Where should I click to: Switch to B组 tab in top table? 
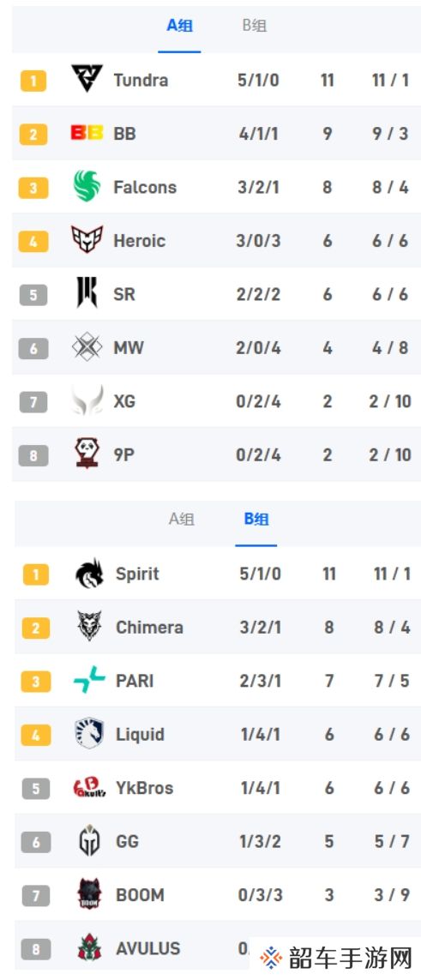click(x=254, y=27)
